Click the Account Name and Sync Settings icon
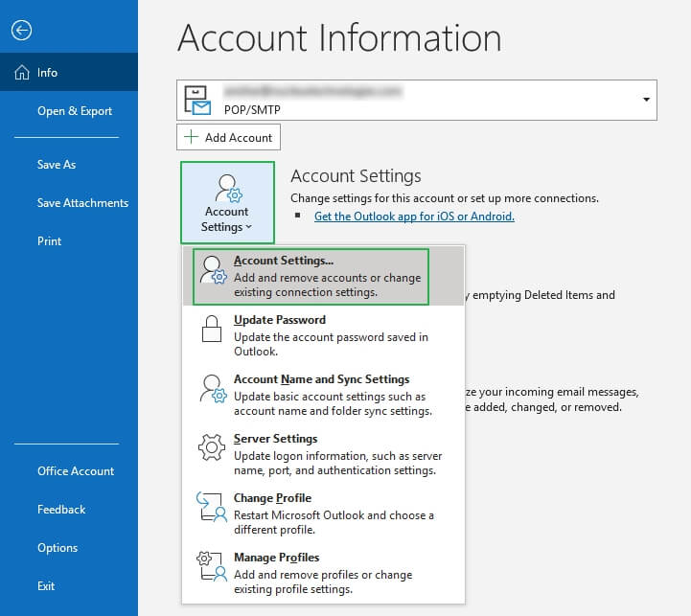The image size is (691, 616). pyautogui.click(x=214, y=389)
